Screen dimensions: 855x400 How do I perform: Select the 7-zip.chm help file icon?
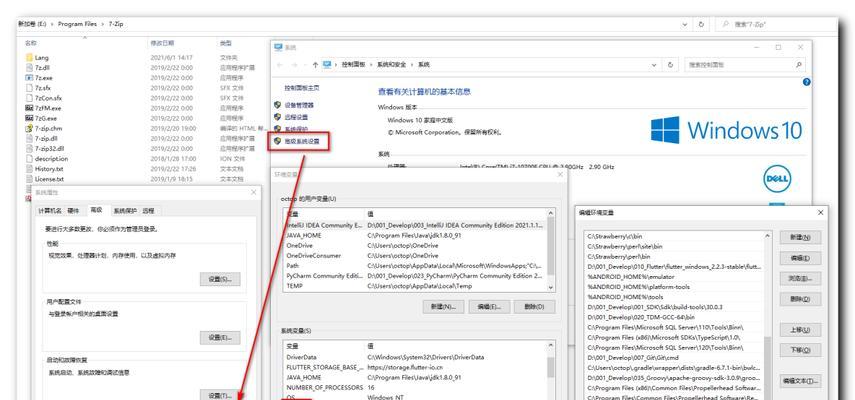[x=29, y=129]
